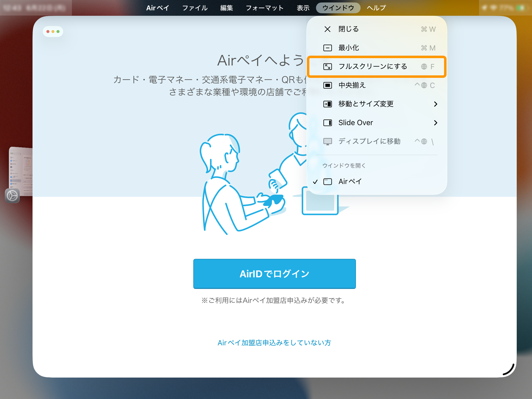Open the Airペイ app menu

tap(157, 8)
